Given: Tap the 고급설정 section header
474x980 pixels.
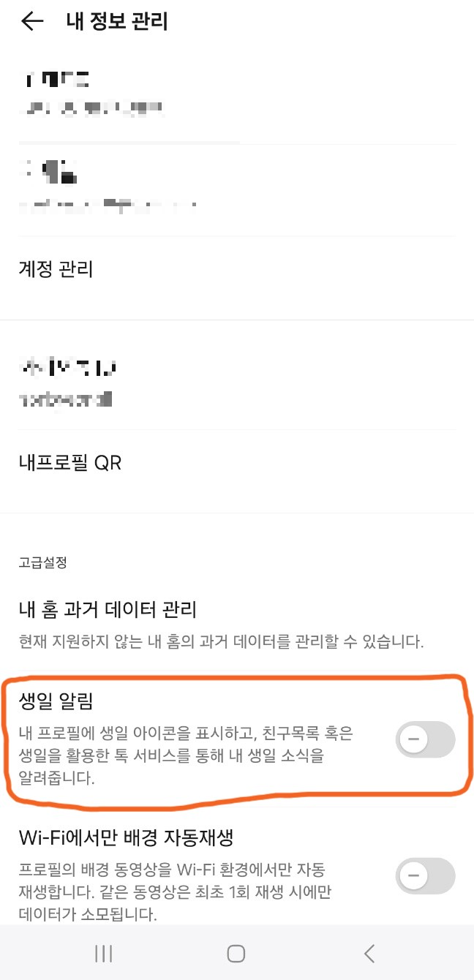Looking at the screenshot, I should [x=43, y=563].
